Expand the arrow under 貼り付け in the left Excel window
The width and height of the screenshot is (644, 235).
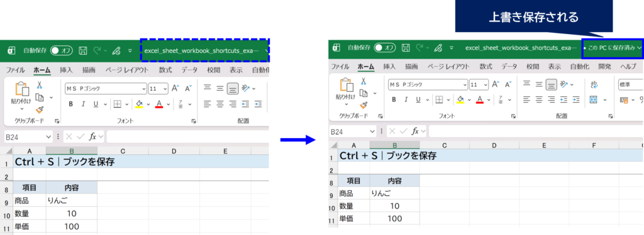pyautogui.click(x=22, y=109)
